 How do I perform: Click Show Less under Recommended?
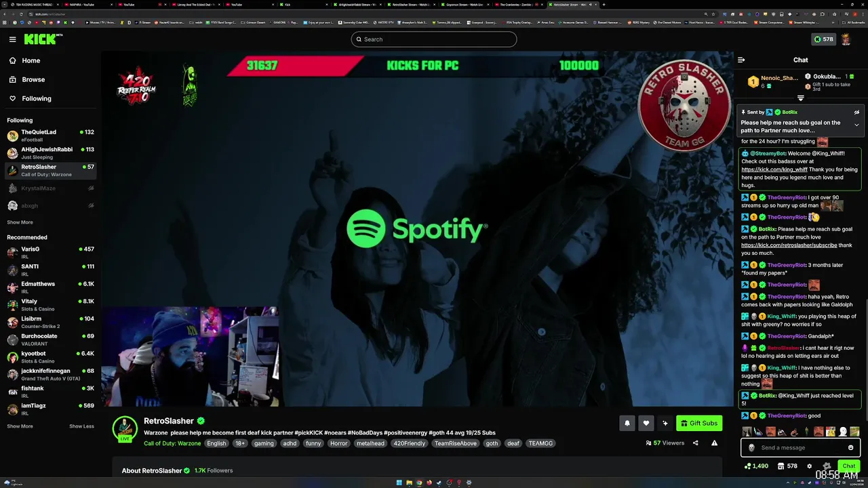(x=81, y=426)
